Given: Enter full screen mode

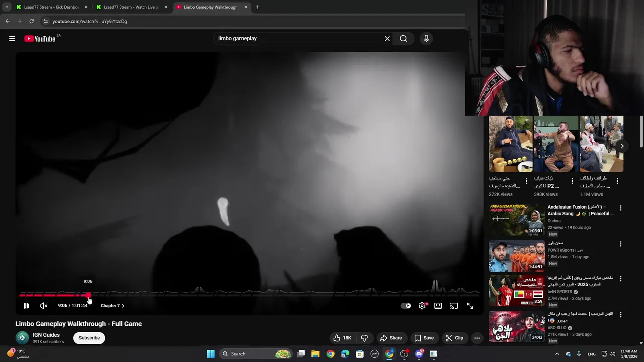Looking at the screenshot, I should coord(470,306).
